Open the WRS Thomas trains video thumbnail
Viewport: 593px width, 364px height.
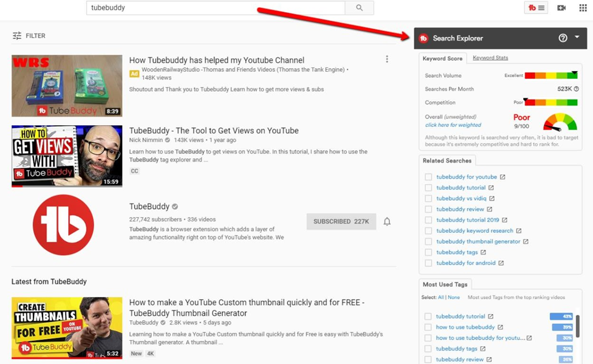click(x=67, y=86)
